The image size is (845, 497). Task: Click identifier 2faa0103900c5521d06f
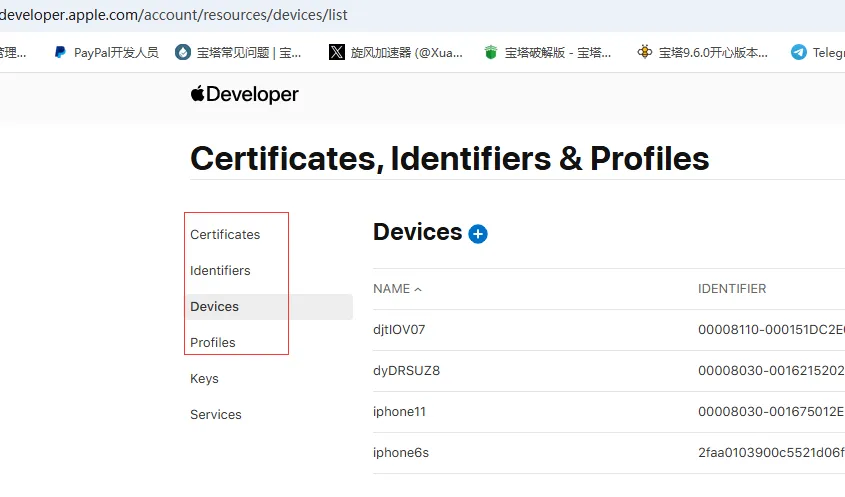(771, 453)
